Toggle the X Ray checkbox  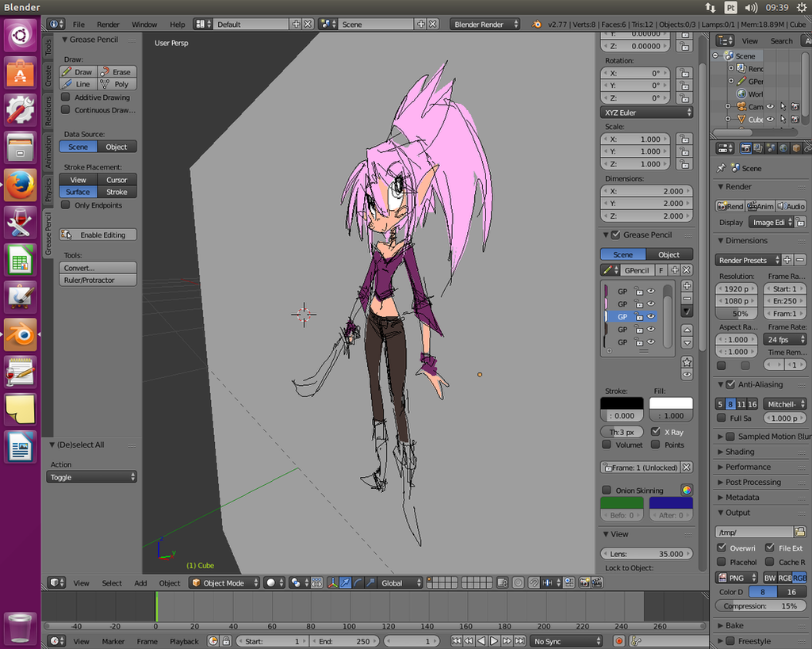656,432
